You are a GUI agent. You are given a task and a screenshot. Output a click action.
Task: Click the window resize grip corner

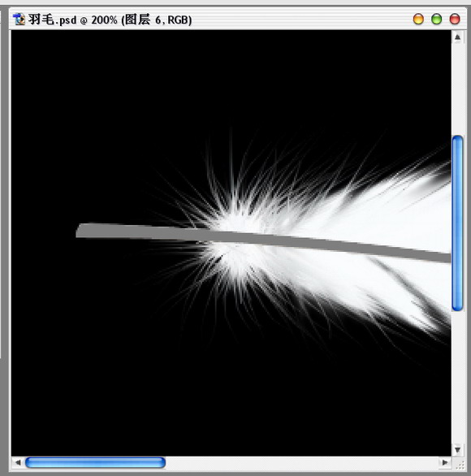click(460, 465)
